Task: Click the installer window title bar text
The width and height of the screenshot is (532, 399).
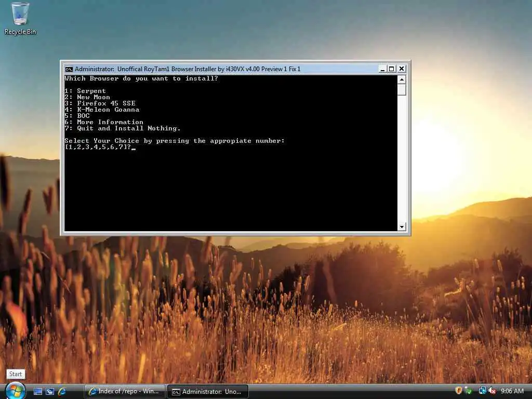Action: [x=187, y=69]
